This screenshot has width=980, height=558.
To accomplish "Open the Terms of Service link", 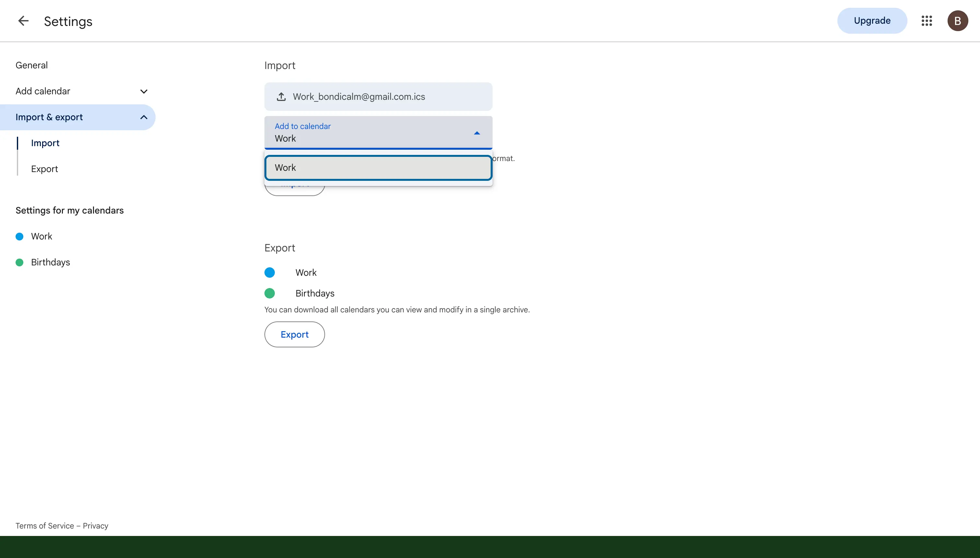I will pyautogui.click(x=45, y=526).
